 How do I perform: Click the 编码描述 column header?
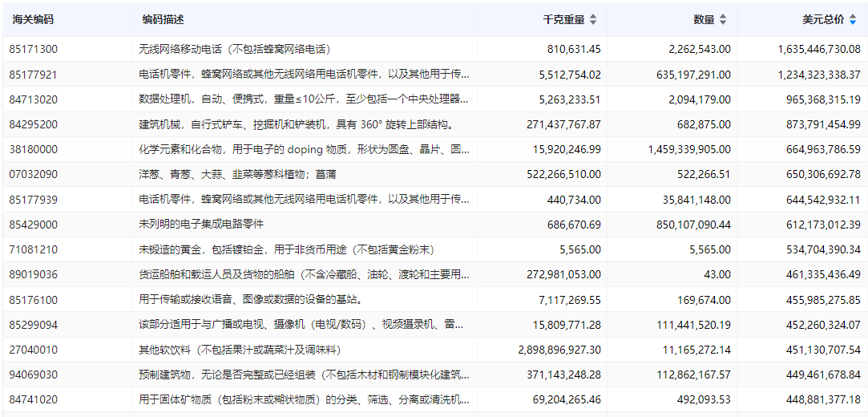coord(163,20)
